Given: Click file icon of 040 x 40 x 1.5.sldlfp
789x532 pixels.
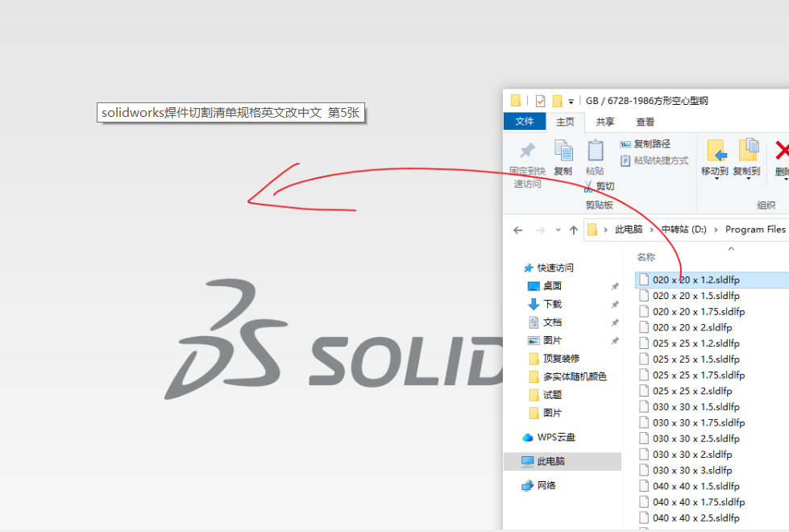Looking at the screenshot, I should coord(644,486).
